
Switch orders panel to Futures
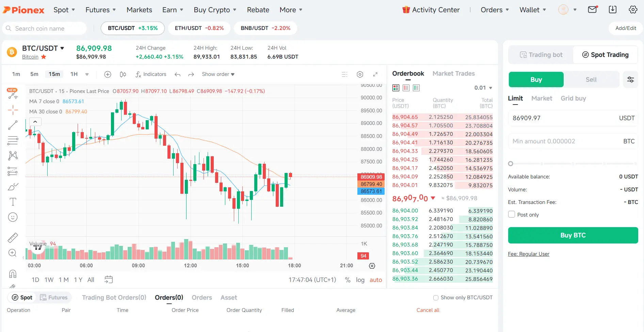coord(54,298)
